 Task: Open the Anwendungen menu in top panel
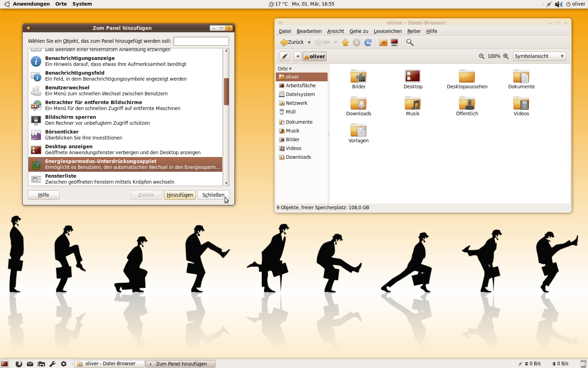point(31,4)
